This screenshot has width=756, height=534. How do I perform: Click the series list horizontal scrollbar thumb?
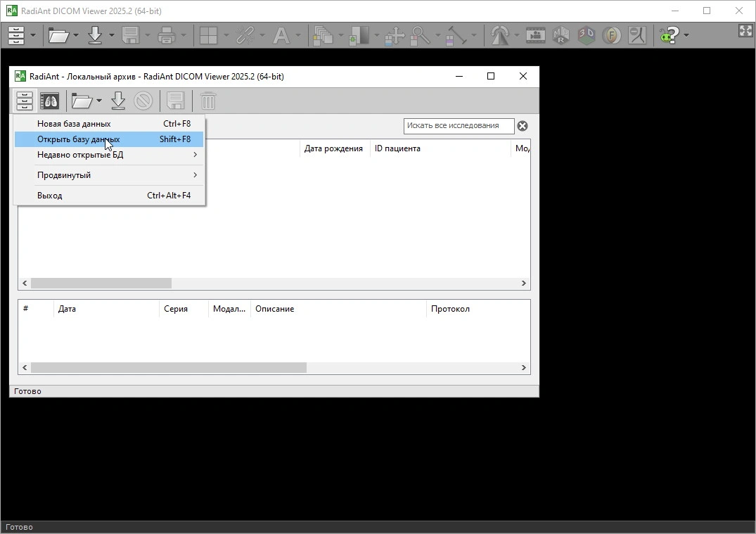tap(169, 367)
